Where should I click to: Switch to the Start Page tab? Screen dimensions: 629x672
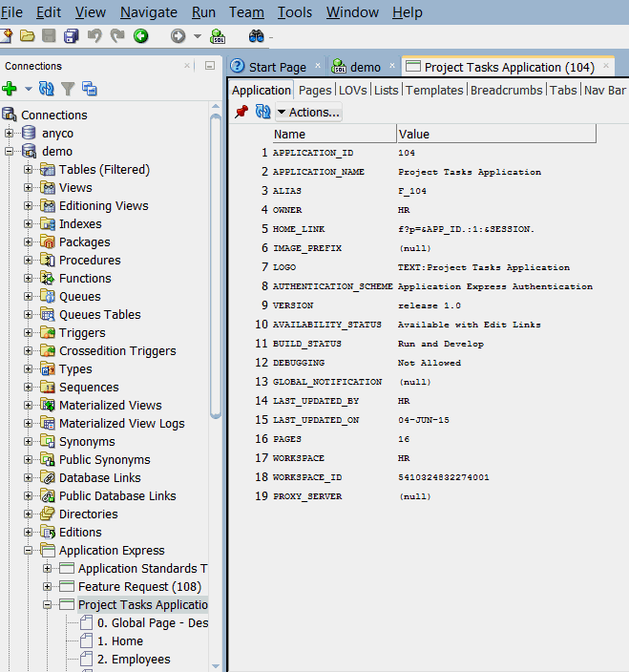(x=277, y=67)
